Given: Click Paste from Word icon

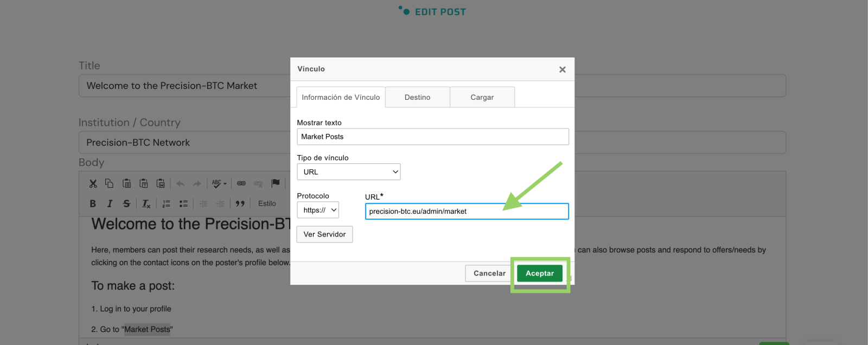Looking at the screenshot, I should pyautogui.click(x=161, y=183).
